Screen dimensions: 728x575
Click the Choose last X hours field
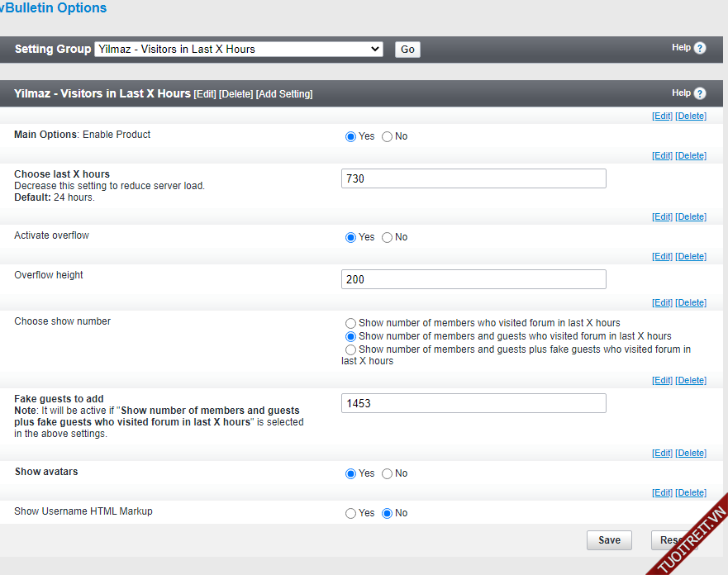pyautogui.click(x=473, y=178)
